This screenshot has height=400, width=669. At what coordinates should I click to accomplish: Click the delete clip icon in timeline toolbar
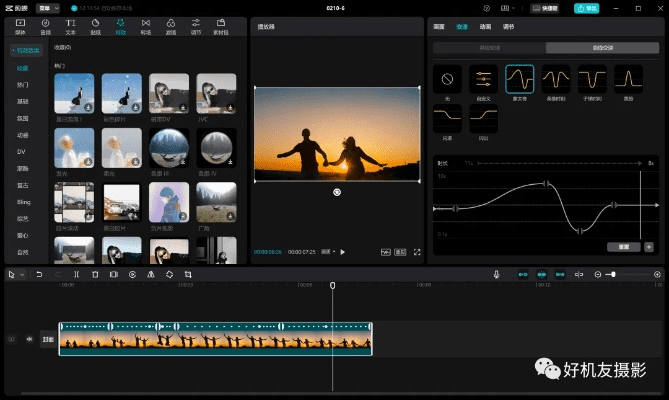(95, 274)
